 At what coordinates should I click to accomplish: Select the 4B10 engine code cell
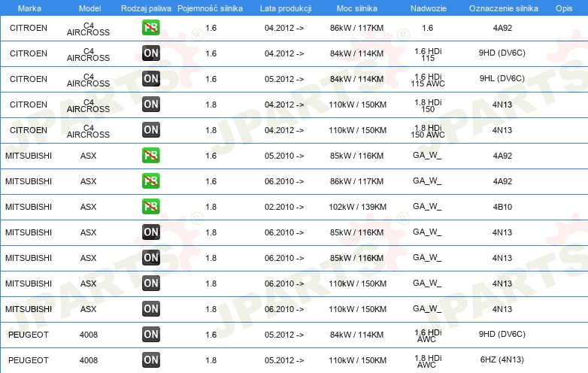pyautogui.click(x=502, y=207)
